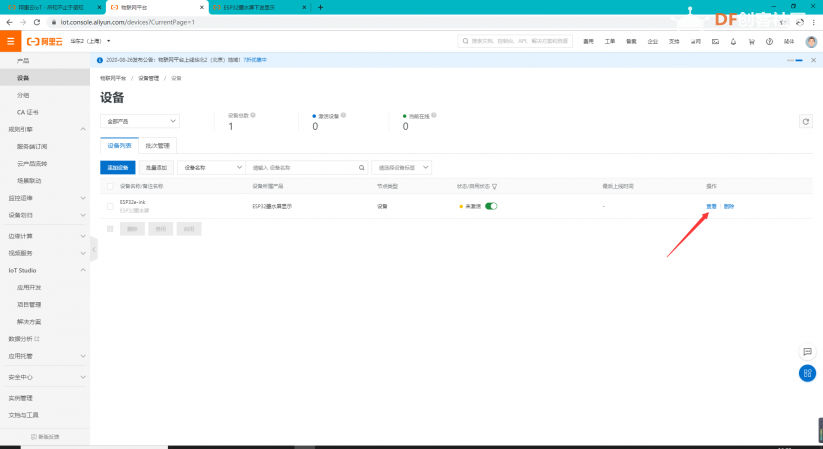Viewport: 823px width, 449px height.
Task: Click the help question mark icon
Action: [x=769, y=41]
